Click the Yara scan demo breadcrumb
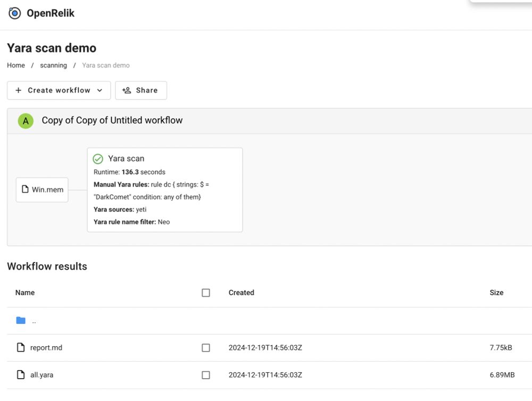532x401 pixels. (106, 65)
